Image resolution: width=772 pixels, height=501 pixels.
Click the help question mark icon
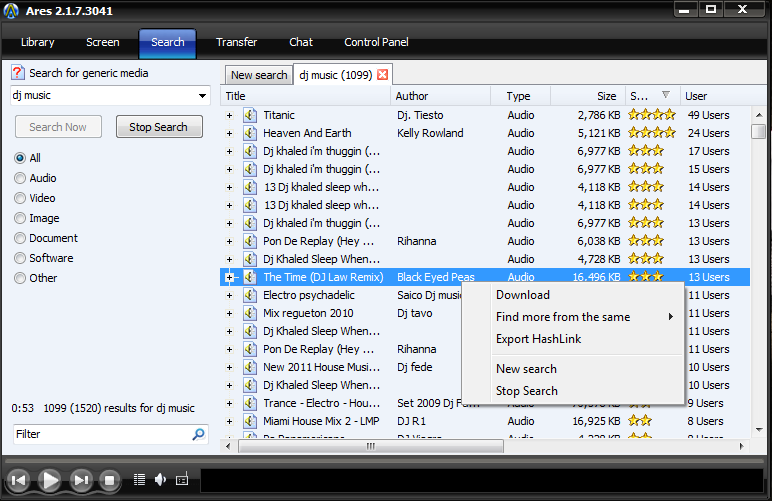tap(18, 73)
